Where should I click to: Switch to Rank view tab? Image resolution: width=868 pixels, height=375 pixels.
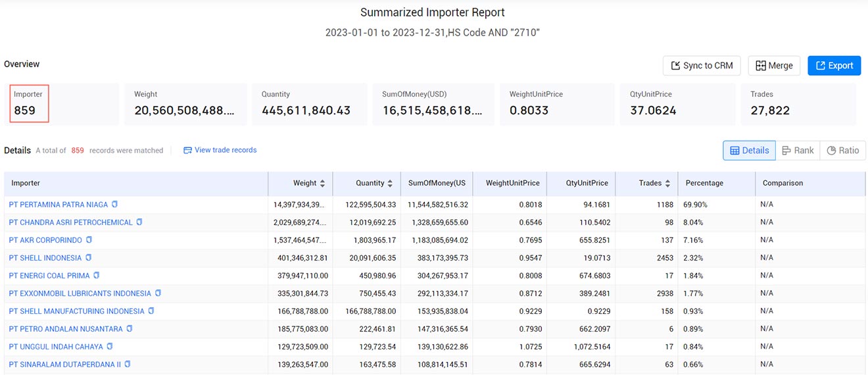tap(798, 151)
